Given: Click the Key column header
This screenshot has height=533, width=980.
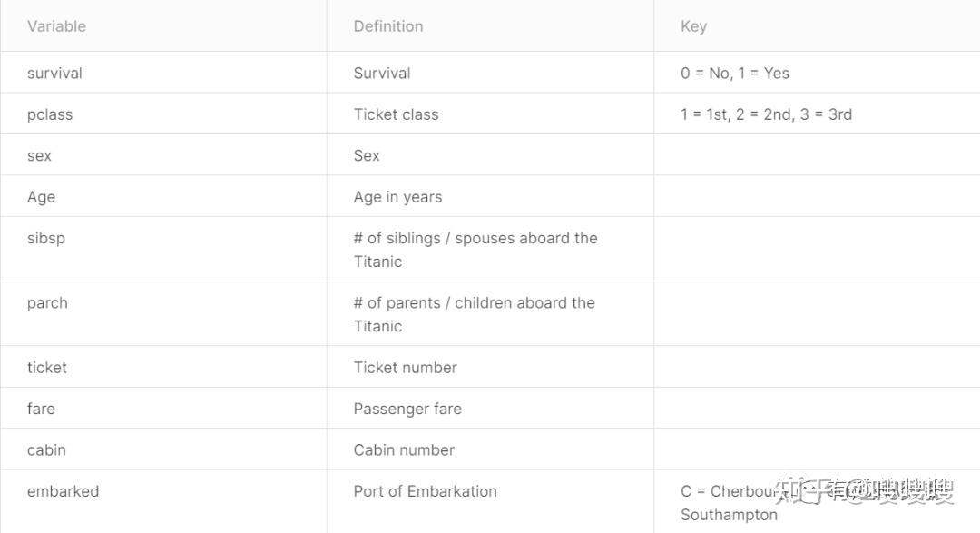Looking at the screenshot, I should 693,26.
